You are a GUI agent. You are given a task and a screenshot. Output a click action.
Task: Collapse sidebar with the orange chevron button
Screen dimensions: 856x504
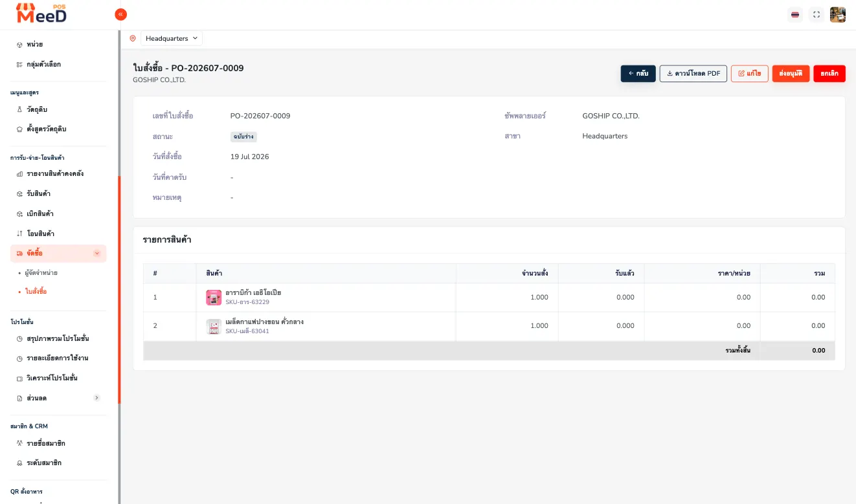[x=120, y=14]
